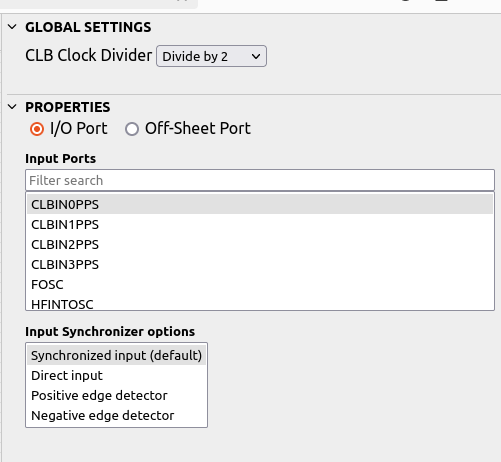Screen dimensions: 501x462
Task: Select the Off-Sheet Port radio button
Action: [x=132, y=129]
